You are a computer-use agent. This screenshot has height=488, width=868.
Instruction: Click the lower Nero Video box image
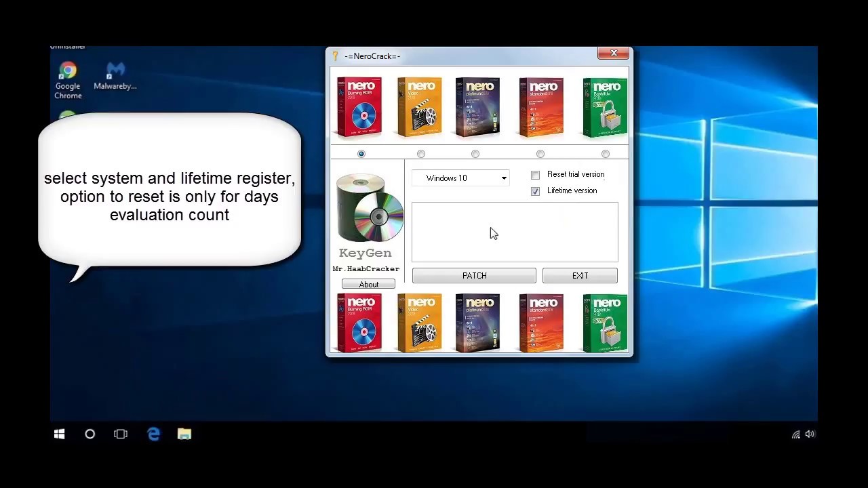tap(419, 323)
